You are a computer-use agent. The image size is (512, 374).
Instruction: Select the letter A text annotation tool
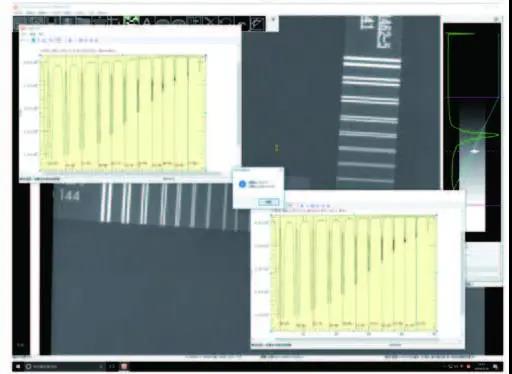[147, 23]
